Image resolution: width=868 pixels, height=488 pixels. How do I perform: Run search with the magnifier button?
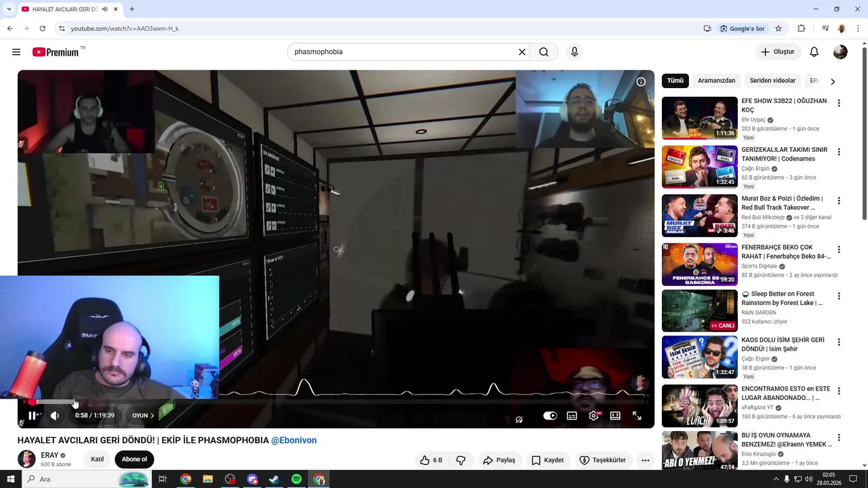point(544,52)
